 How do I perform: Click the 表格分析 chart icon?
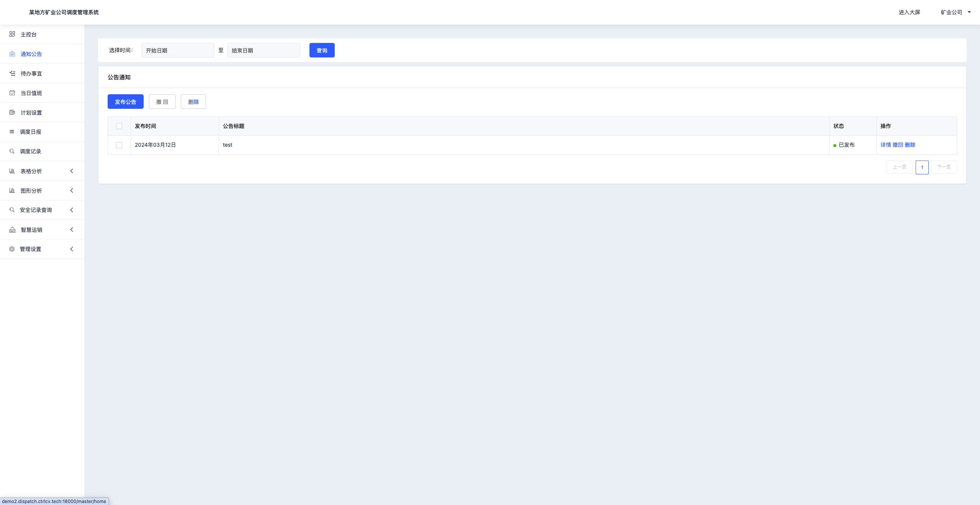12,171
